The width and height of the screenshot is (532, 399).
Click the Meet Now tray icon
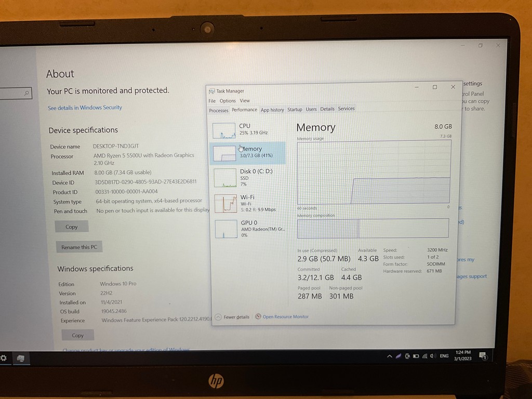pos(407,356)
